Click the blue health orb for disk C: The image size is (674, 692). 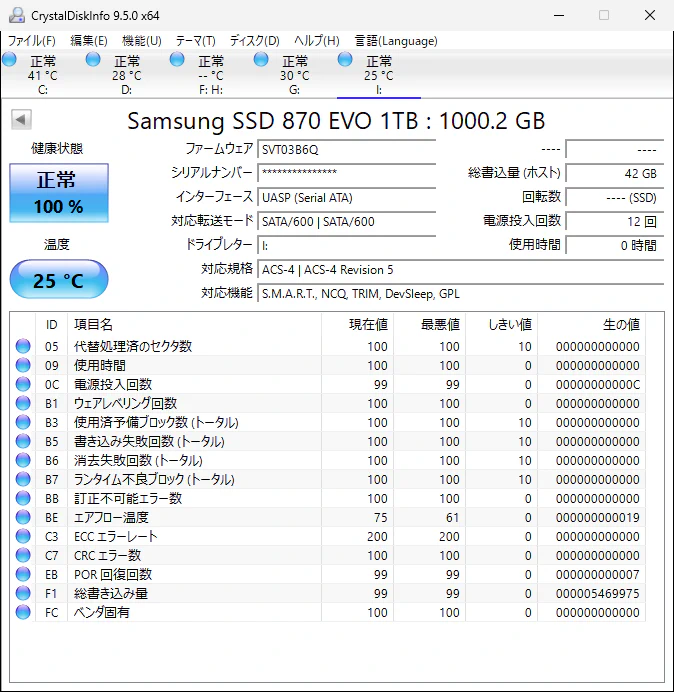coord(9,60)
